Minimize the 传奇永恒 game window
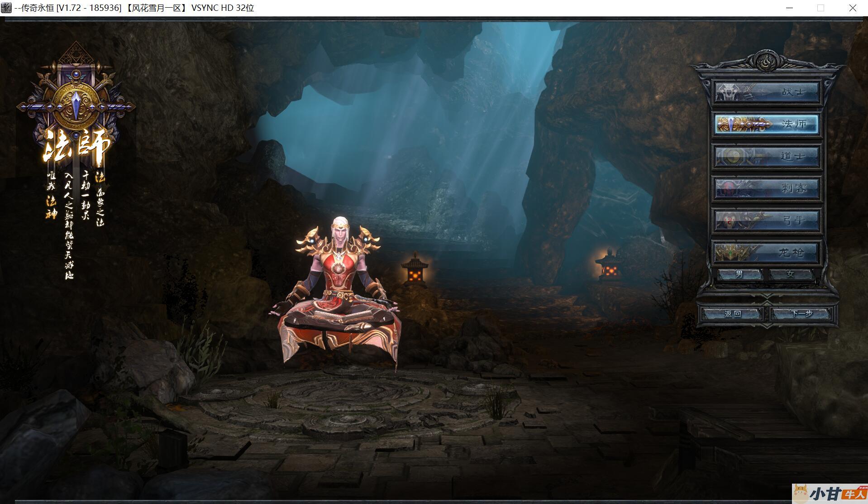The image size is (868, 504). pyautogui.click(x=789, y=8)
